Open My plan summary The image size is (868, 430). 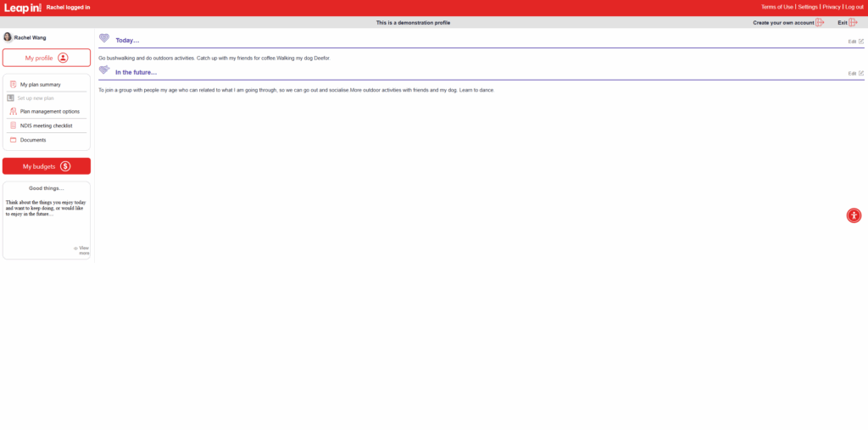(40, 85)
